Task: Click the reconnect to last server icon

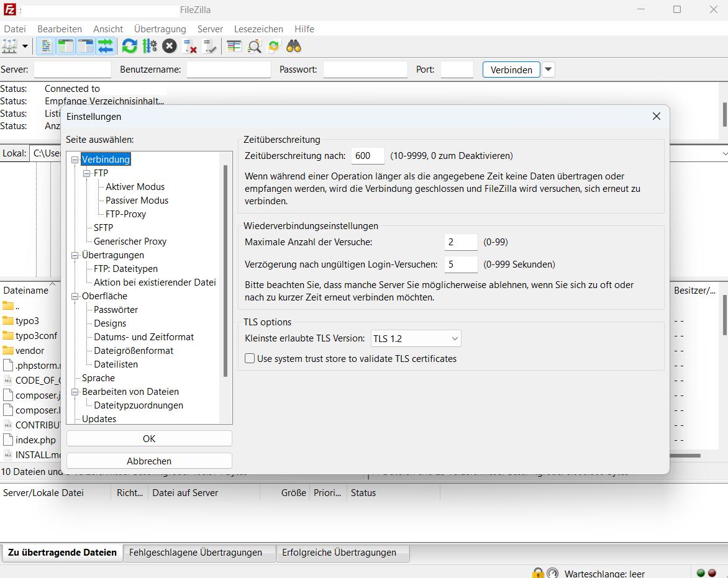Action: (x=210, y=47)
